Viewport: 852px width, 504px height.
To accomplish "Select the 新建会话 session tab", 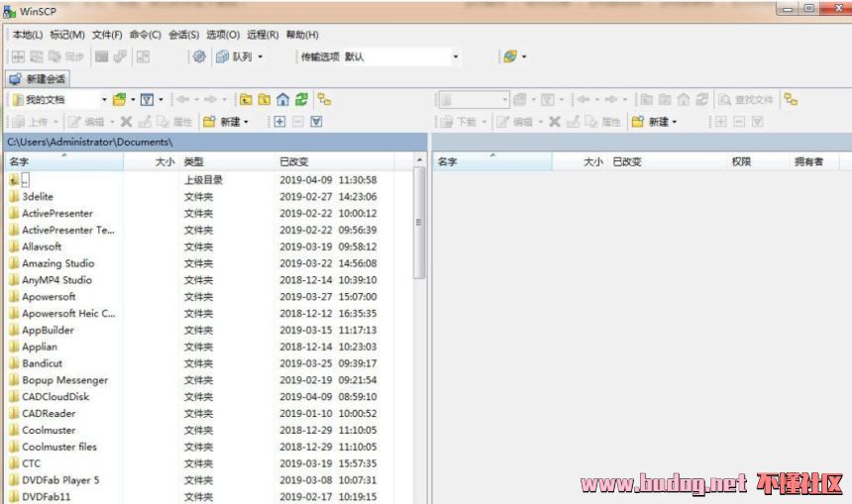I will pos(38,79).
